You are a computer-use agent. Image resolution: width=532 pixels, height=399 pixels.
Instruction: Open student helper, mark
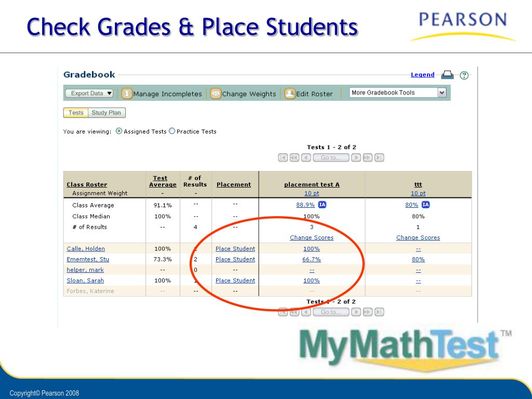pyautogui.click(x=85, y=270)
